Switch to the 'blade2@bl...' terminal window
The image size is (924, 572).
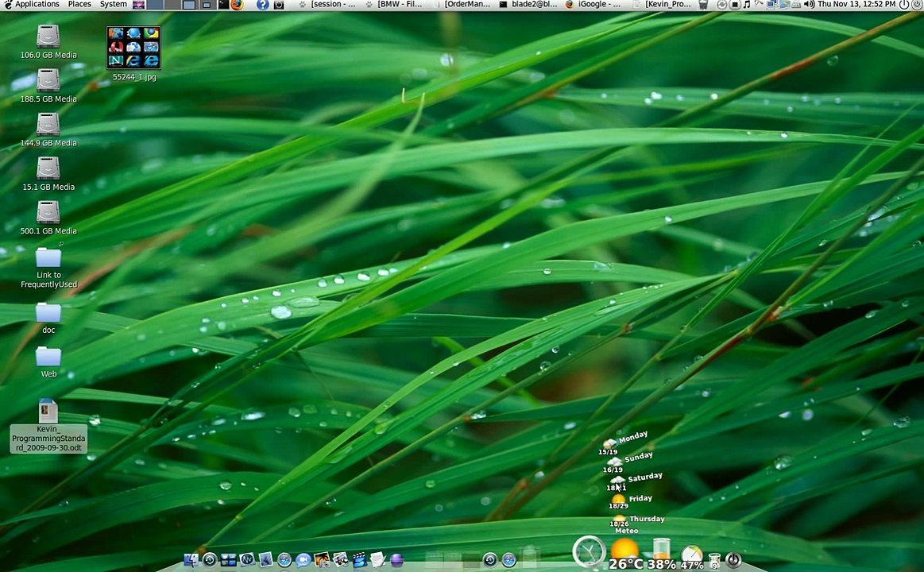pos(528,4)
